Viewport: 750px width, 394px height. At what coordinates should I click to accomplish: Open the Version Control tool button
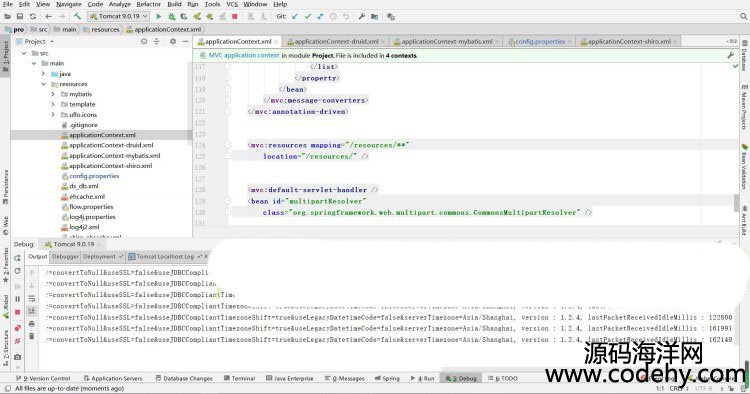[44, 378]
